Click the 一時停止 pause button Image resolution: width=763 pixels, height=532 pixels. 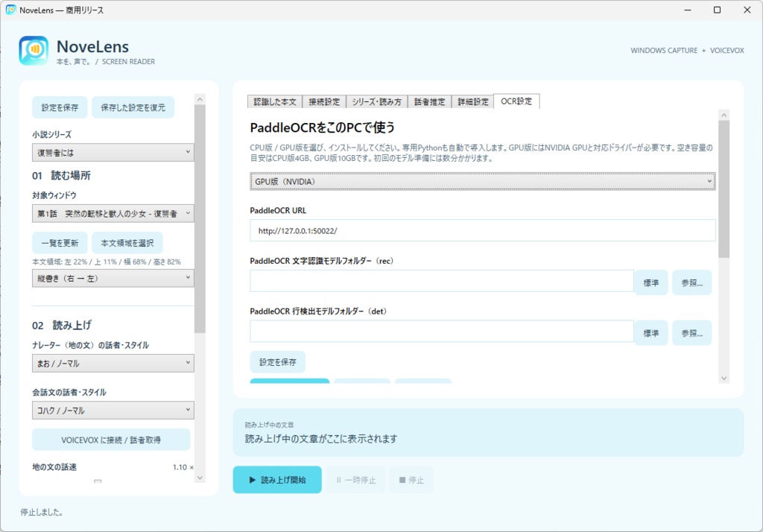[x=355, y=480]
